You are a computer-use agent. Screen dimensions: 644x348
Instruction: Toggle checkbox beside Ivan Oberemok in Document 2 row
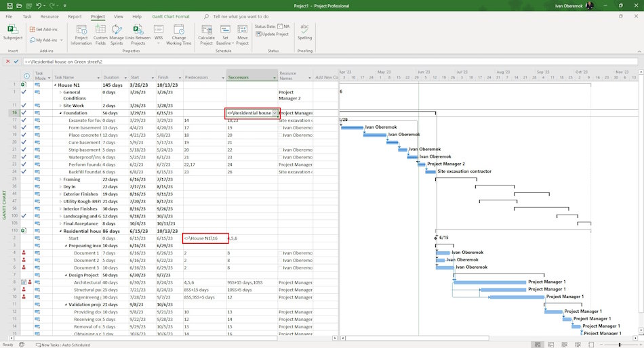click(x=281, y=261)
